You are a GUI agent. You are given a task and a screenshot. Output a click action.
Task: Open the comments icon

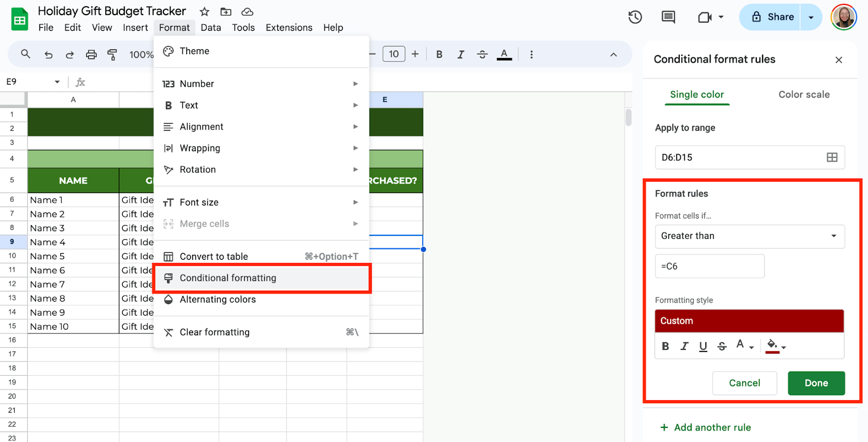pos(668,17)
